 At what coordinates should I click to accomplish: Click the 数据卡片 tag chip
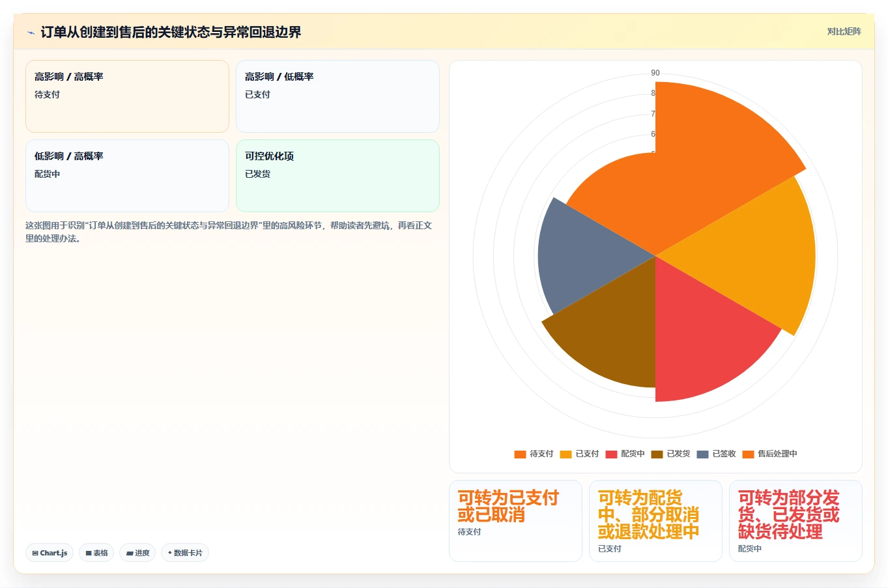pos(185,553)
